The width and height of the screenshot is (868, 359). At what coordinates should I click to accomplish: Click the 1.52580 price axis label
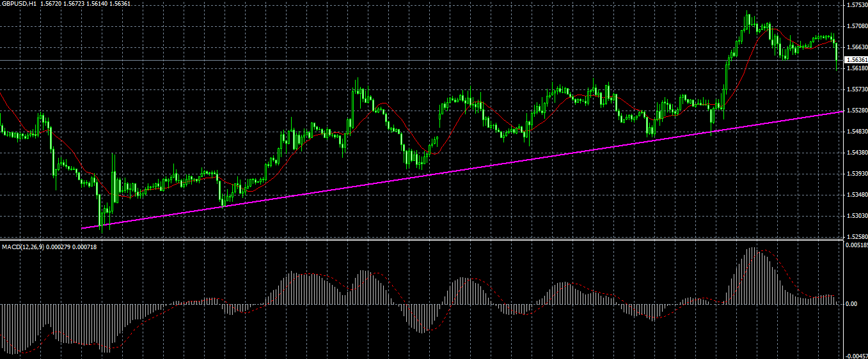click(x=856, y=237)
